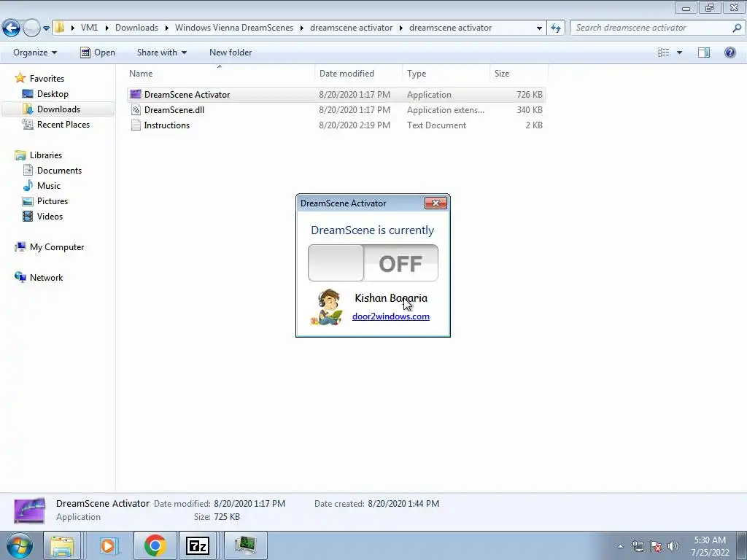Open Windows Explorer from the taskbar
This screenshot has width=747, height=560.
click(x=63, y=545)
